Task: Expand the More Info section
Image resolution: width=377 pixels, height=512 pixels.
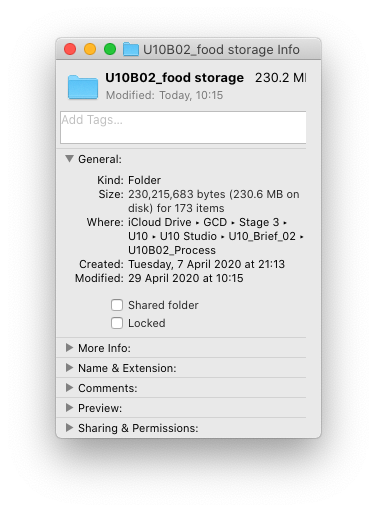Action: [69, 348]
